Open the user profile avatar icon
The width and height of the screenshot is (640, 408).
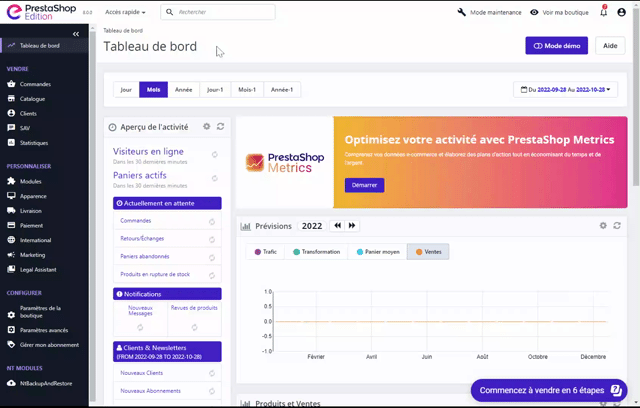click(621, 12)
